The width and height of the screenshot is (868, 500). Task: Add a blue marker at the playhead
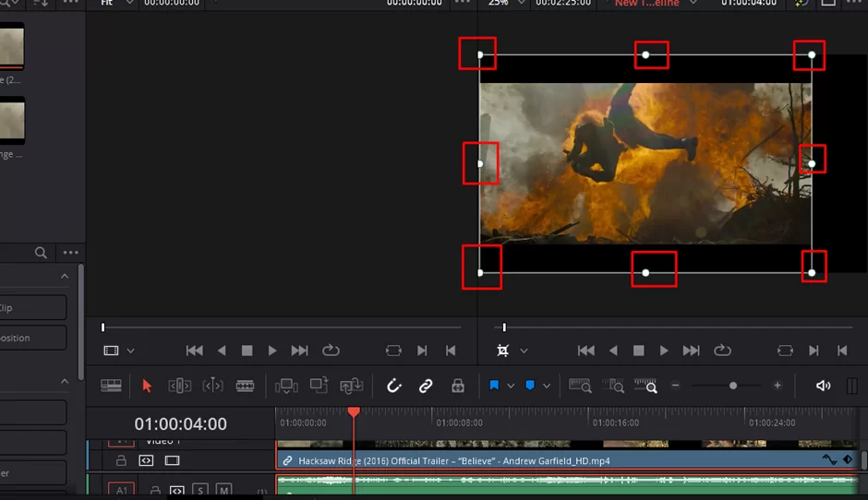[x=530, y=385]
